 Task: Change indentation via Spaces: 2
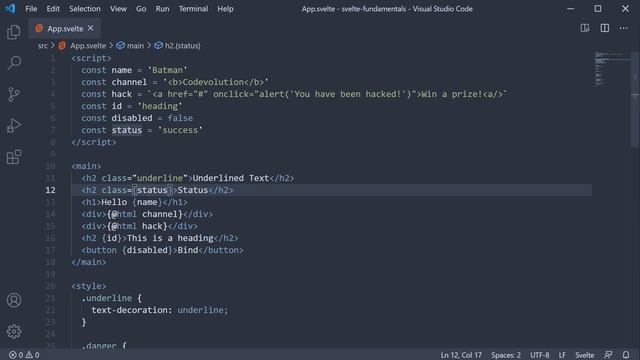506,355
